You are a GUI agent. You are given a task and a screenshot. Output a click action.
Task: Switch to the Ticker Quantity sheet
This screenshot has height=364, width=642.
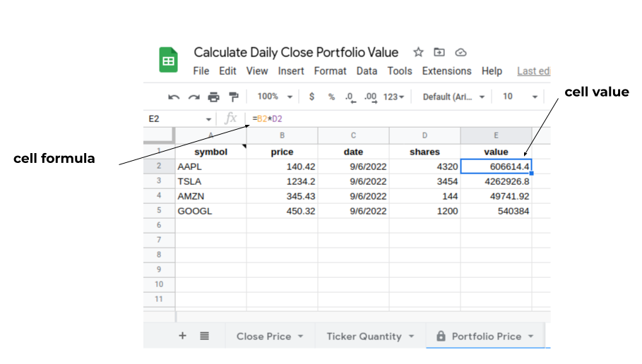pyautogui.click(x=364, y=336)
